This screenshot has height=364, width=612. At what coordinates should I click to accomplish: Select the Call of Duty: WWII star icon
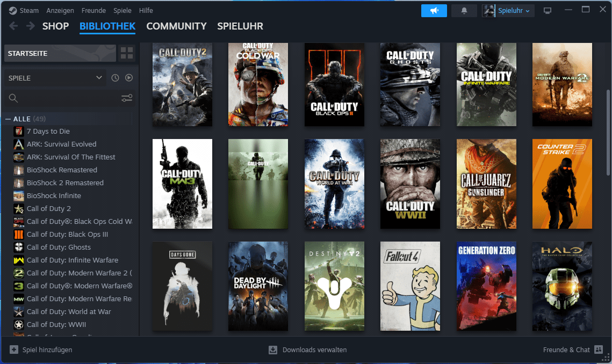pyautogui.click(x=18, y=325)
